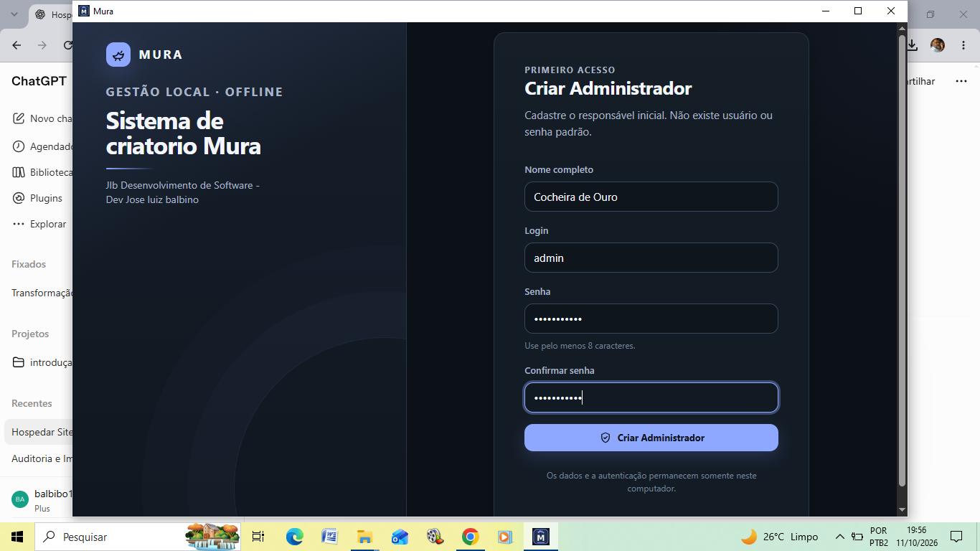The width and height of the screenshot is (980, 551).
Task: Click the Nome completo input field
Action: [x=651, y=197]
